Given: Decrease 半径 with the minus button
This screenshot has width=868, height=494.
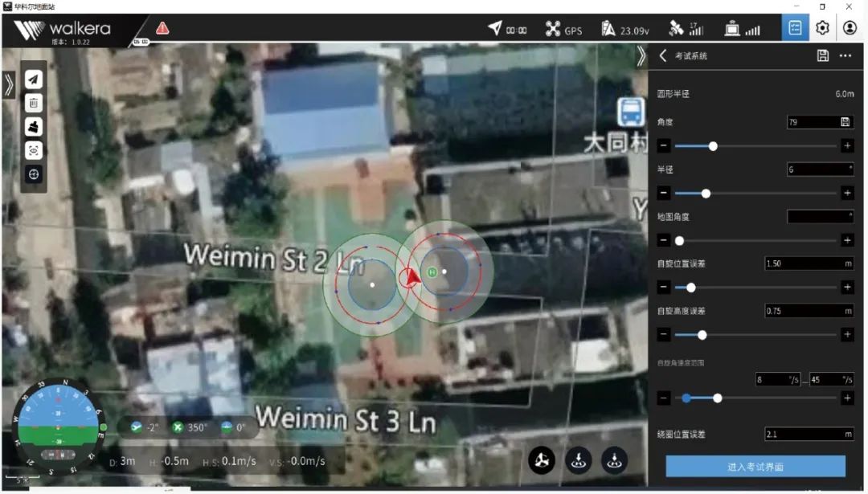Looking at the screenshot, I should click(x=664, y=194).
